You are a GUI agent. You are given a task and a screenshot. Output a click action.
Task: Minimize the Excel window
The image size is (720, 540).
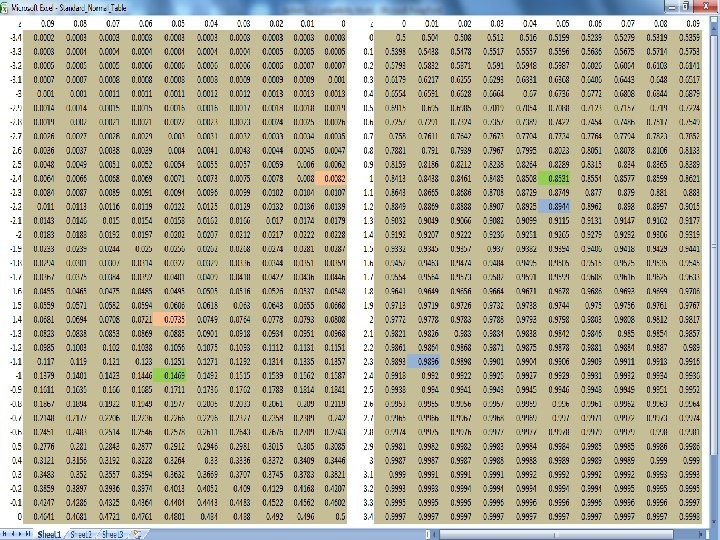tap(672, 6)
